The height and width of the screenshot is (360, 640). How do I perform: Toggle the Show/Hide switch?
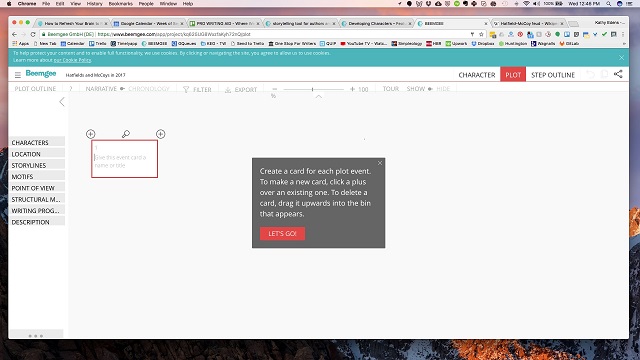430,89
